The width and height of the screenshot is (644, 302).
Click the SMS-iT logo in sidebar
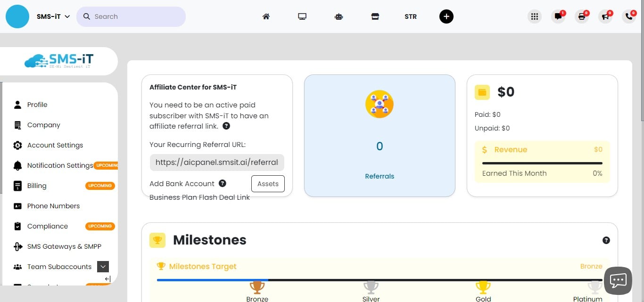point(59,61)
